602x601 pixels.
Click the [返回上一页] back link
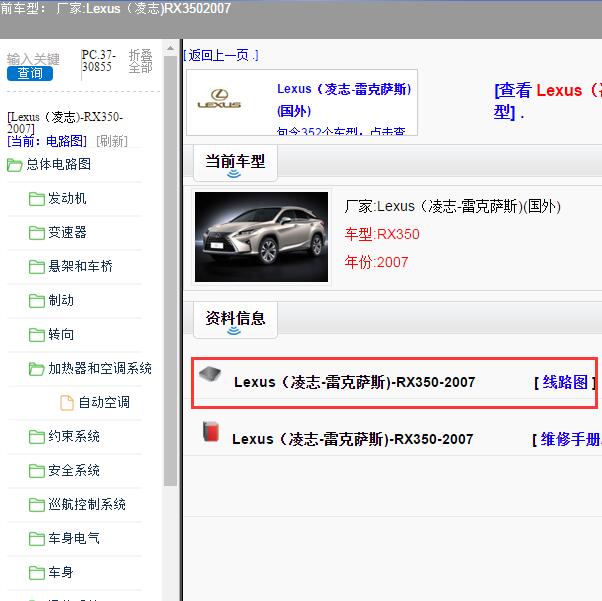pyautogui.click(x=221, y=55)
